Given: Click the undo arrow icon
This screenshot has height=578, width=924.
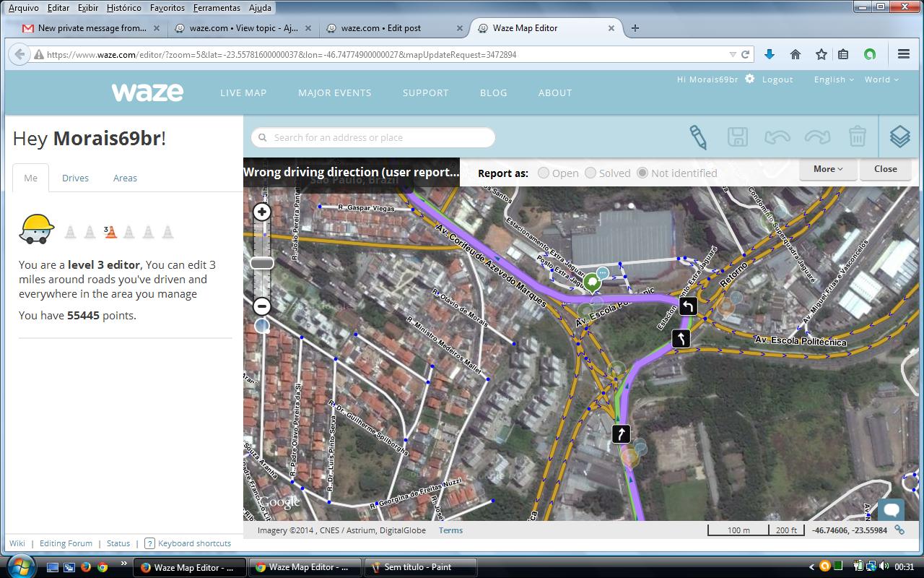Looking at the screenshot, I should pyautogui.click(x=777, y=137).
